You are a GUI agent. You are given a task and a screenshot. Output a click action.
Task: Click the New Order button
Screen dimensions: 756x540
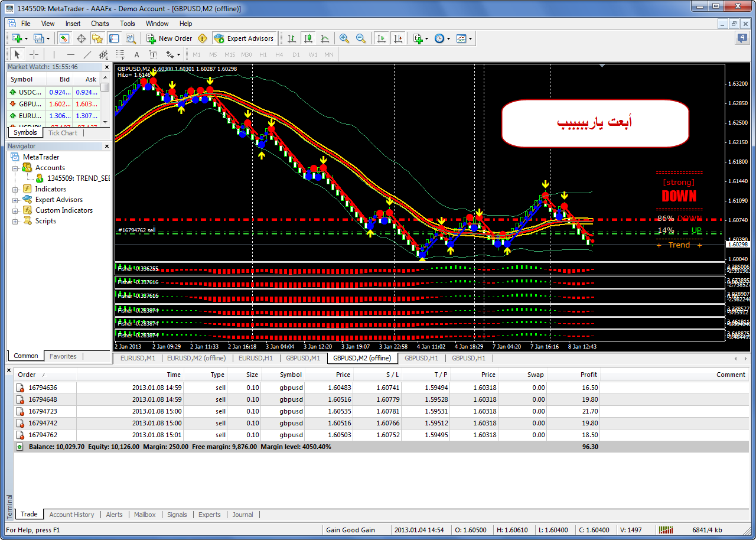[x=169, y=38]
